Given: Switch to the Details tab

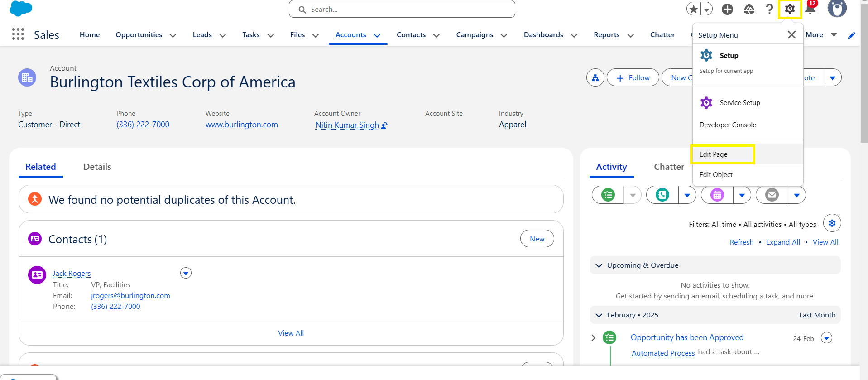Looking at the screenshot, I should [x=97, y=167].
